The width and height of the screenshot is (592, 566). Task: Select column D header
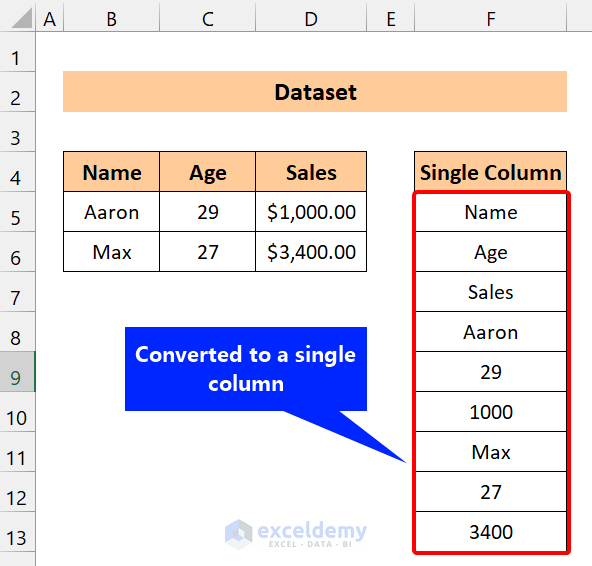[x=311, y=19]
